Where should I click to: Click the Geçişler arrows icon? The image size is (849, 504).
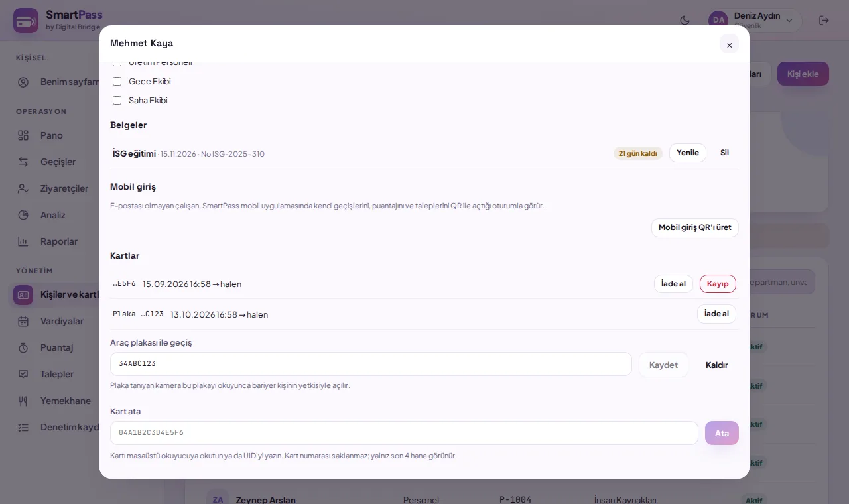[x=23, y=162]
